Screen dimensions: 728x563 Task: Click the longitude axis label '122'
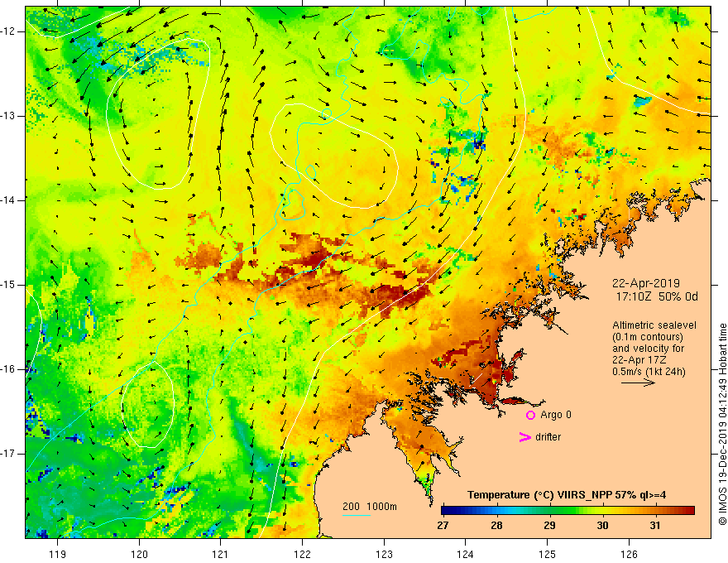point(302,554)
